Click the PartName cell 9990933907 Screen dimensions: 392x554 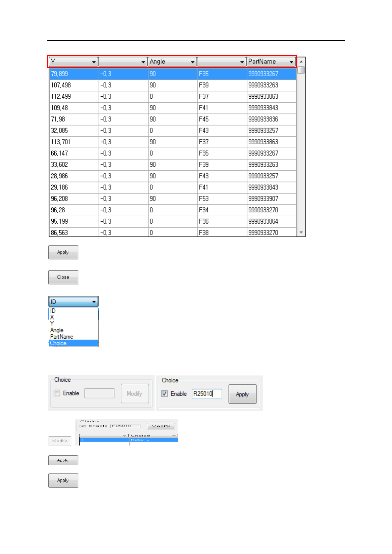pos(272,199)
